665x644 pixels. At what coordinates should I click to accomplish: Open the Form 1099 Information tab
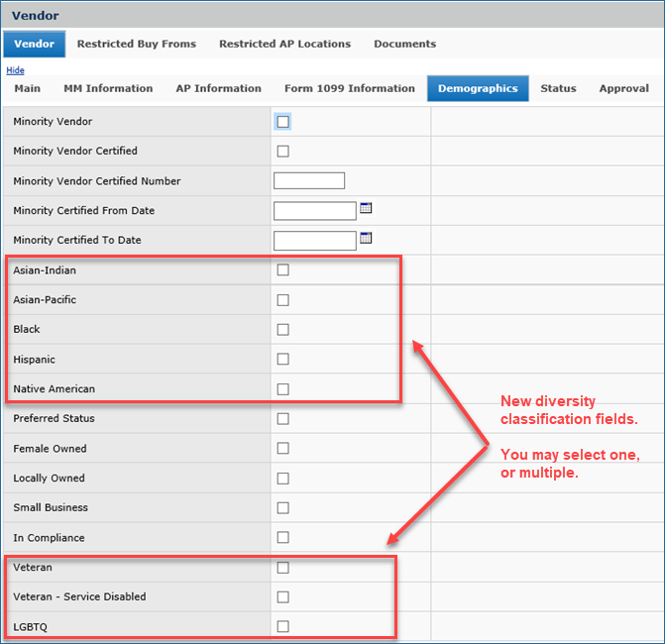[349, 88]
